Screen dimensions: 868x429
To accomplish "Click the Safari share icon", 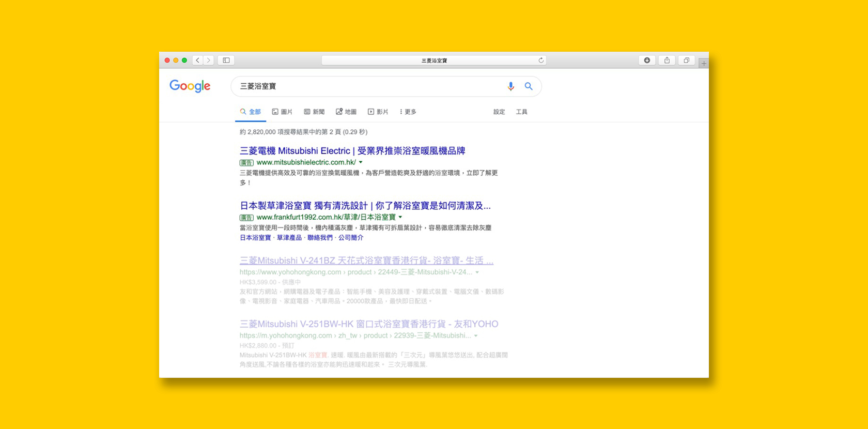I will 667,60.
